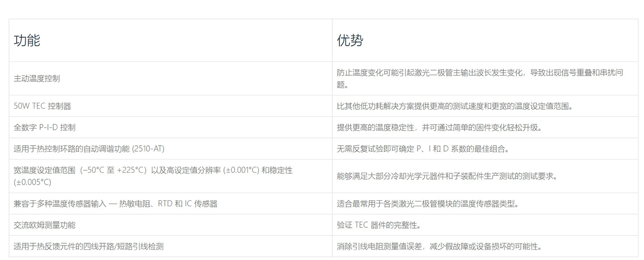Click the 主动温度控制 cell
Image resolution: width=644 pixels, height=260 pixels.
click(x=170, y=79)
